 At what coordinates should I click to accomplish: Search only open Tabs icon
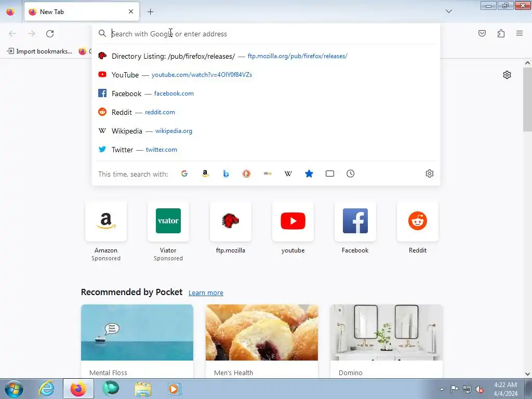click(330, 174)
